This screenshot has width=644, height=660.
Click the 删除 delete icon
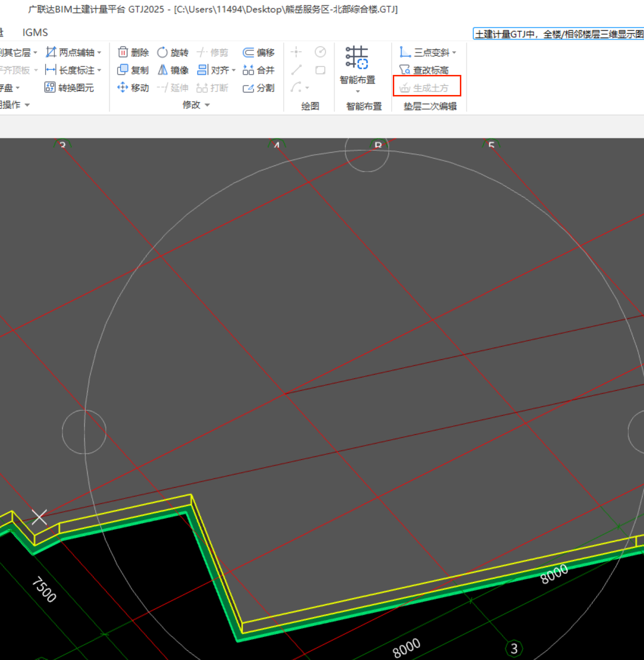pos(123,52)
